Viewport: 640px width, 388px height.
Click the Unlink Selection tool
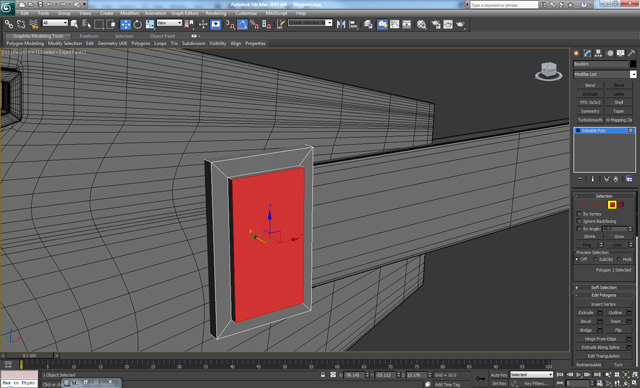(21, 24)
